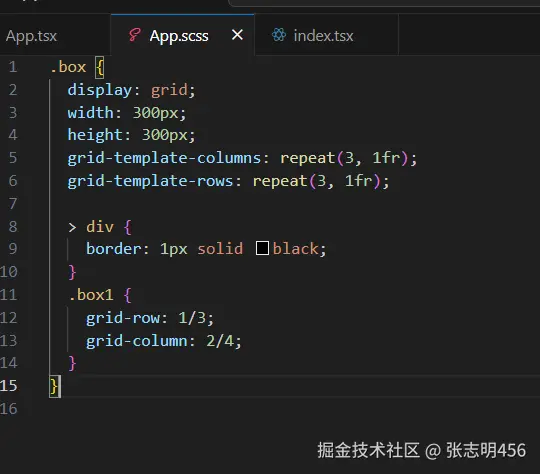
Task: Click the opening brace after .box
Action: pyautogui.click(x=100, y=68)
